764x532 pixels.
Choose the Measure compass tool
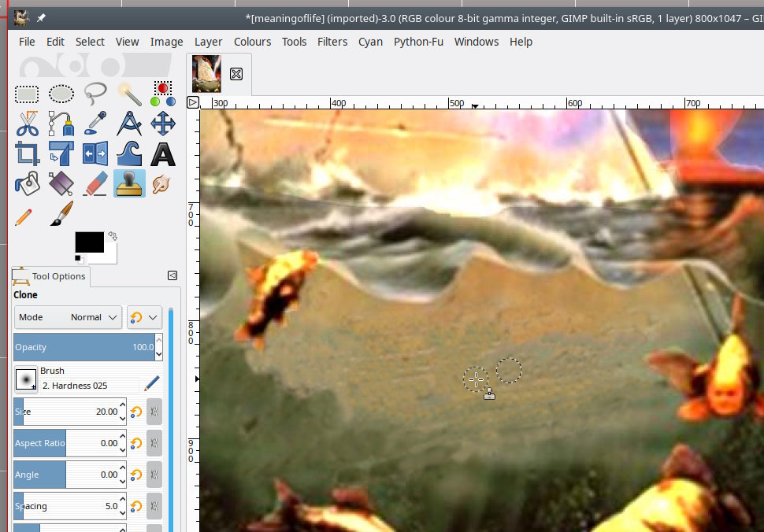pyautogui.click(x=129, y=124)
